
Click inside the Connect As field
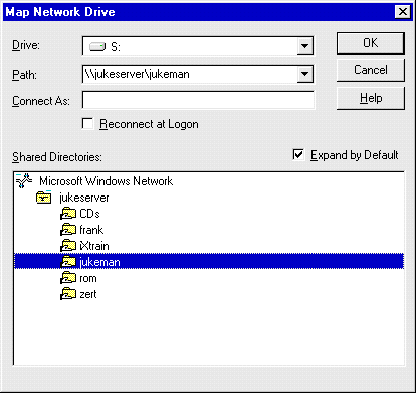pyautogui.click(x=198, y=100)
